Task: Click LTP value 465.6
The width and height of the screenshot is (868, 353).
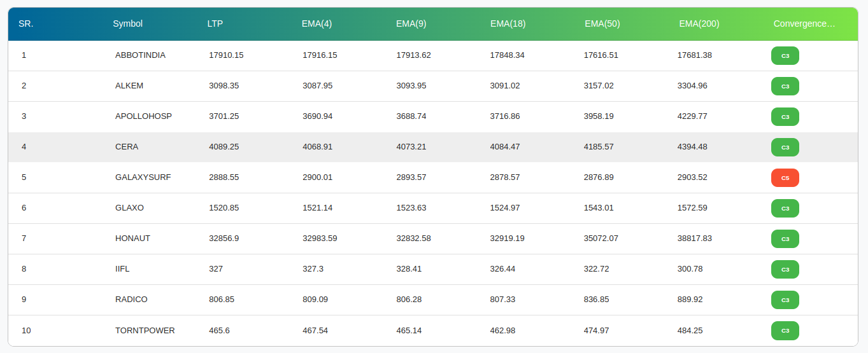Action: tap(219, 330)
